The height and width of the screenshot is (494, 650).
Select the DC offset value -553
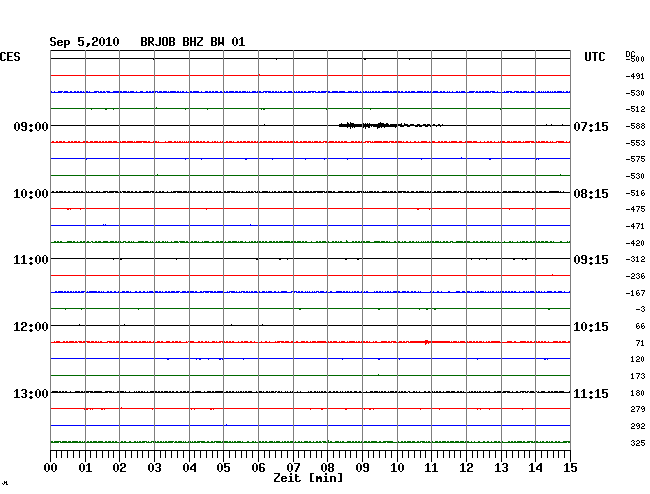click(x=635, y=143)
